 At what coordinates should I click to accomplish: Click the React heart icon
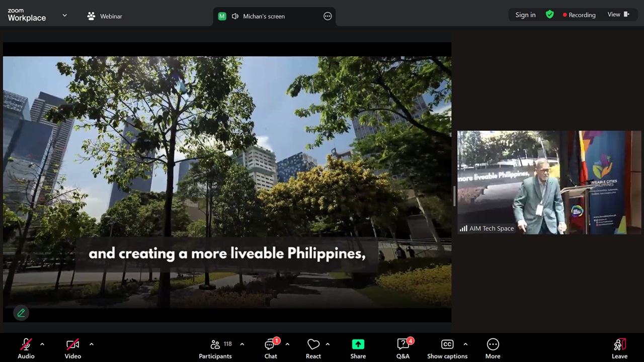(313, 348)
